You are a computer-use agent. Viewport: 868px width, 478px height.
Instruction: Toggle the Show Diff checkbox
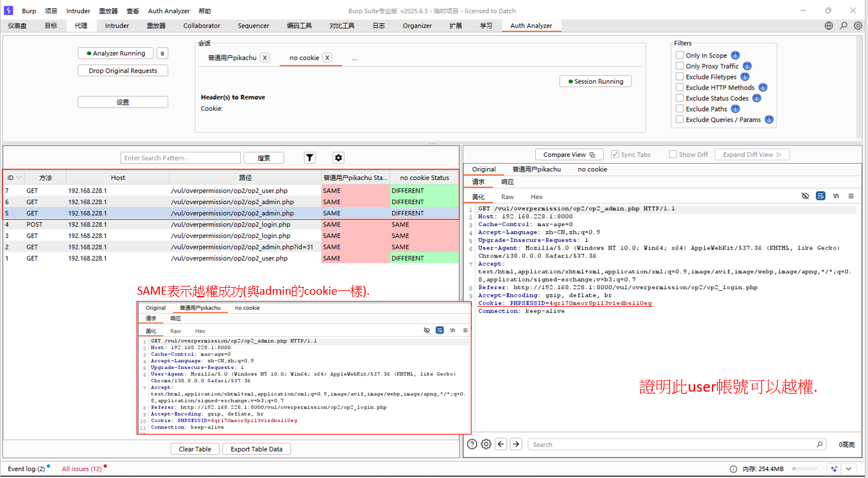[673, 154]
